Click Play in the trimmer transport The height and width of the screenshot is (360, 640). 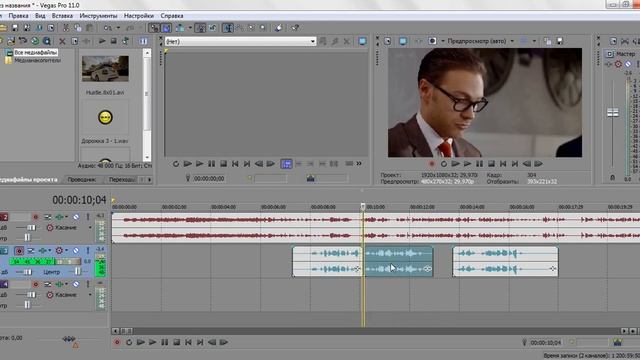200,164
